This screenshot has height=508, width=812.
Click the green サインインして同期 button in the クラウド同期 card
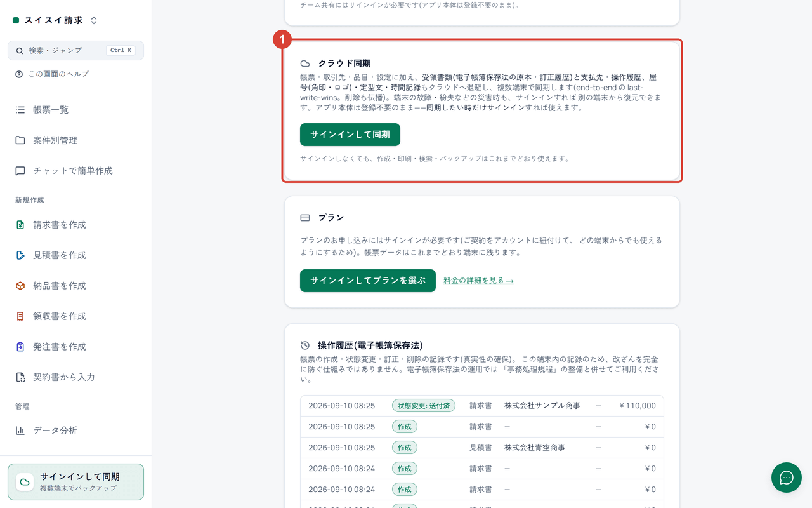(x=350, y=135)
